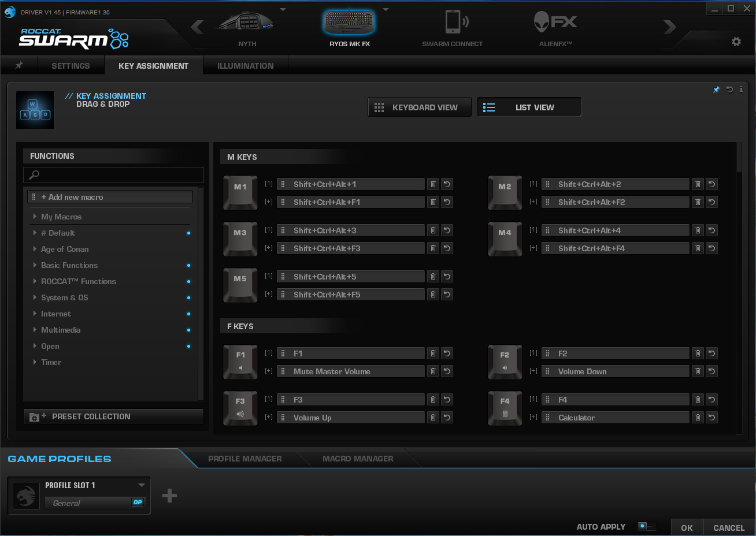Viewport: 756px width, 536px height.
Task: Switch to Keyboard View
Action: [420, 107]
